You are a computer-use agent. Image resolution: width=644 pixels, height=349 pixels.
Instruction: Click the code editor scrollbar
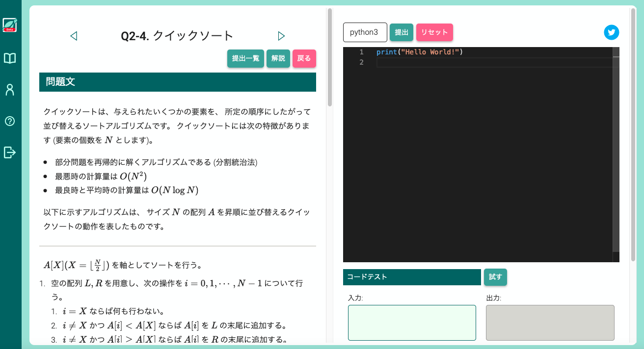(616, 147)
